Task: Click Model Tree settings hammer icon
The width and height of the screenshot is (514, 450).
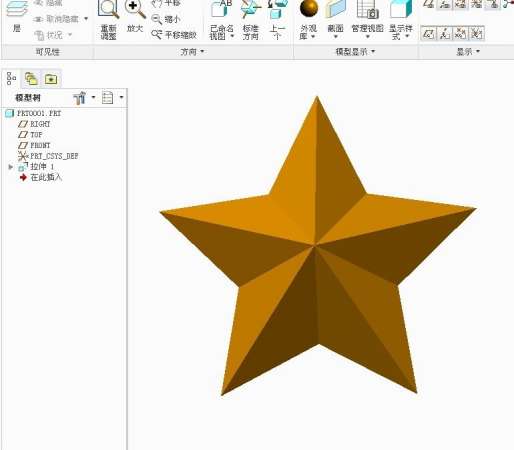Action: coord(80,98)
